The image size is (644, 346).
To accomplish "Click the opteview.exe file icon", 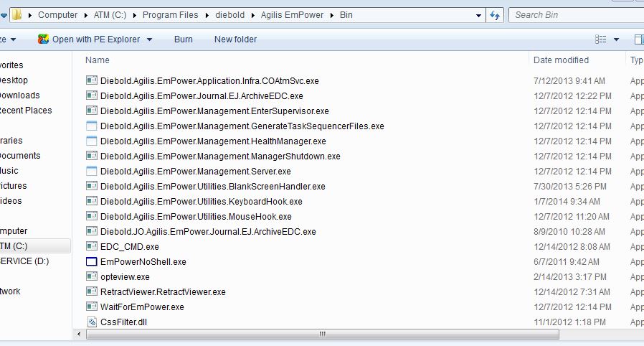I will (x=92, y=276).
